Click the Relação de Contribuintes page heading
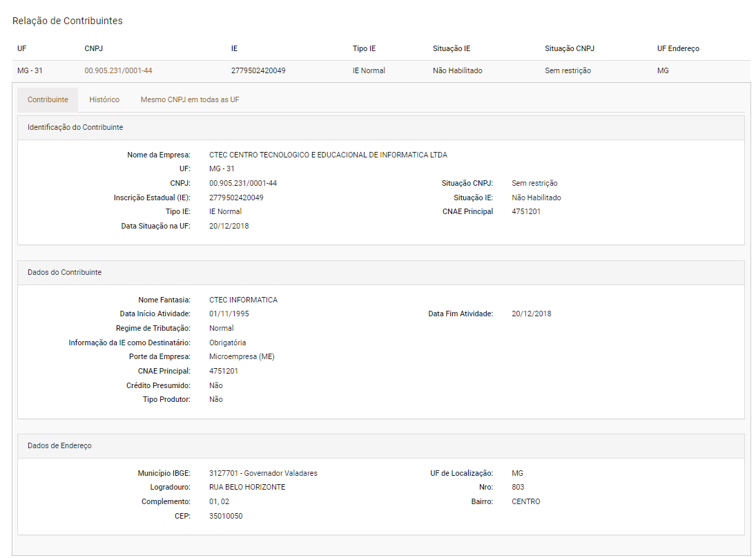756x558 pixels. pyautogui.click(x=68, y=21)
